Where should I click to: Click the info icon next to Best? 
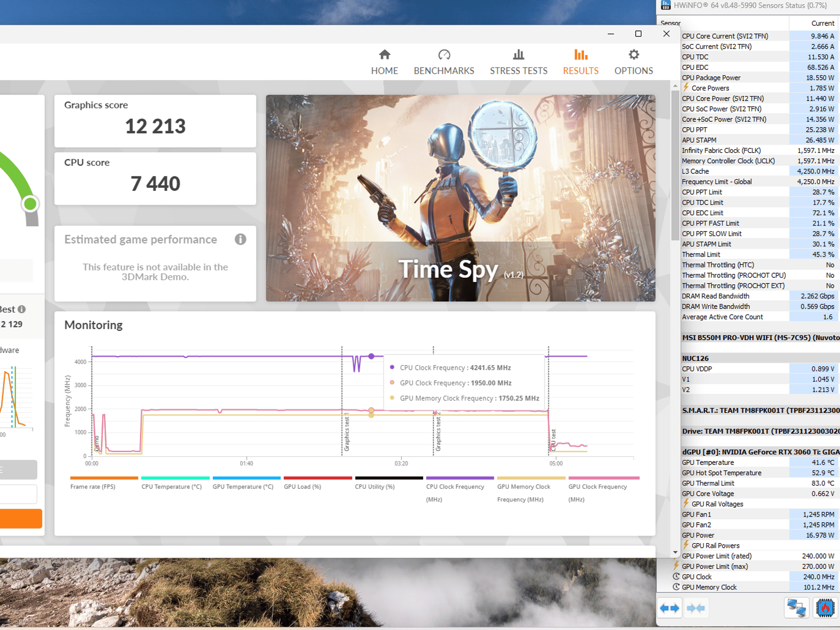point(22,309)
